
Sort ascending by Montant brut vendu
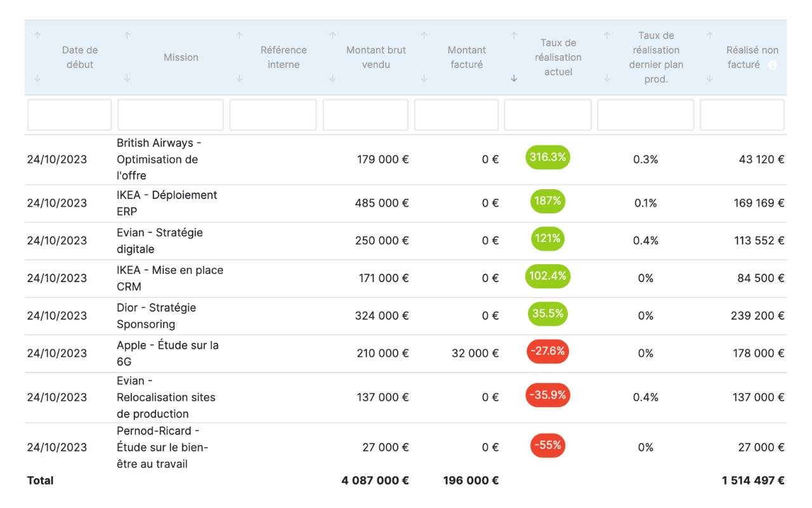[332, 36]
